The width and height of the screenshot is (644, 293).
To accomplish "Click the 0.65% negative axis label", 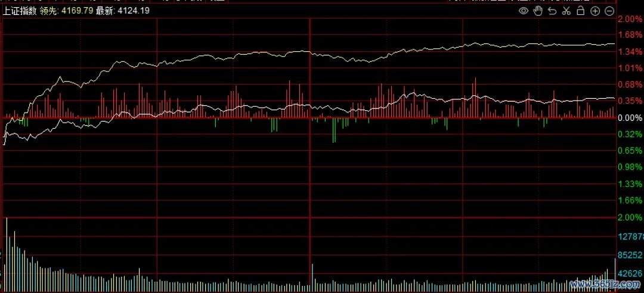I will 629,151.
